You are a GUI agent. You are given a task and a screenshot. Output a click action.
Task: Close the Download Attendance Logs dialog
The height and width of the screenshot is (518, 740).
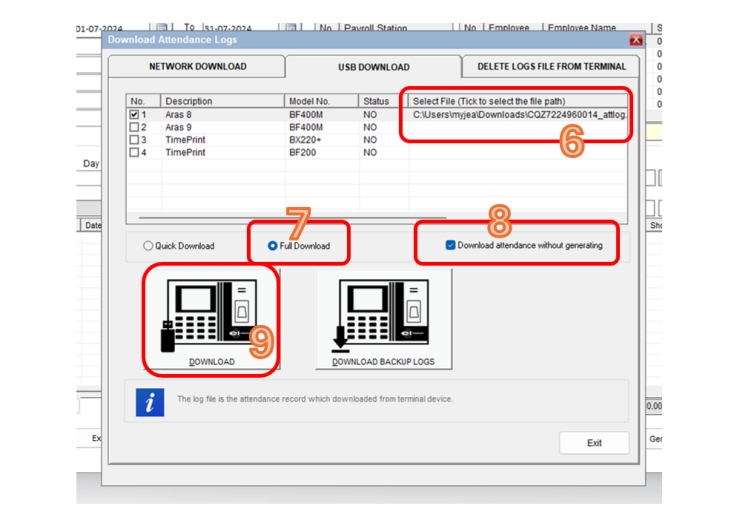[x=636, y=40]
